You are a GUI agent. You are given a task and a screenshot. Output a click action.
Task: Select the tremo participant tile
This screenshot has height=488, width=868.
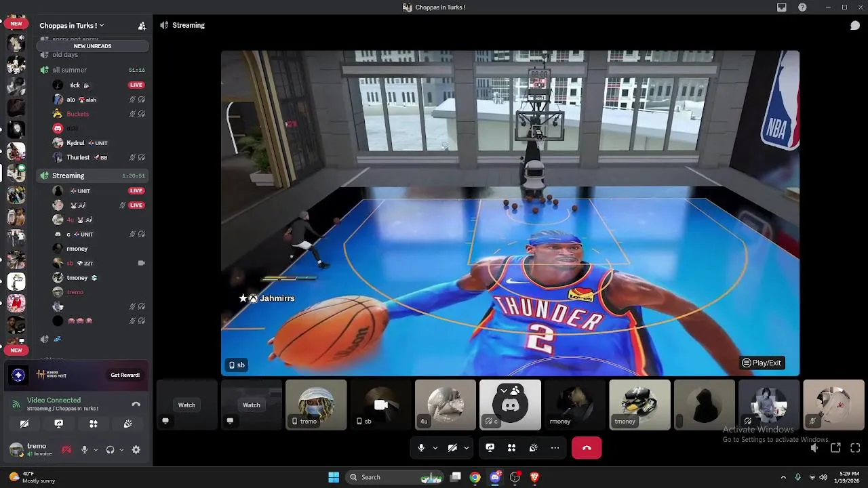[316, 405]
